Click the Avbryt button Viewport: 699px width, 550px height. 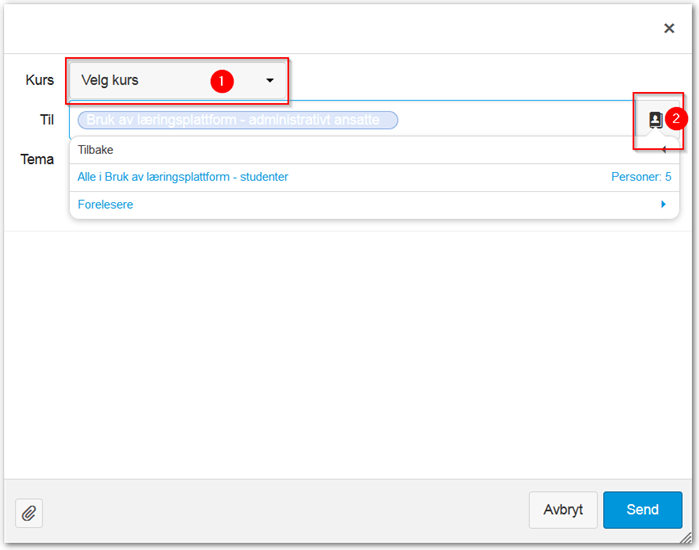[x=562, y=510]
